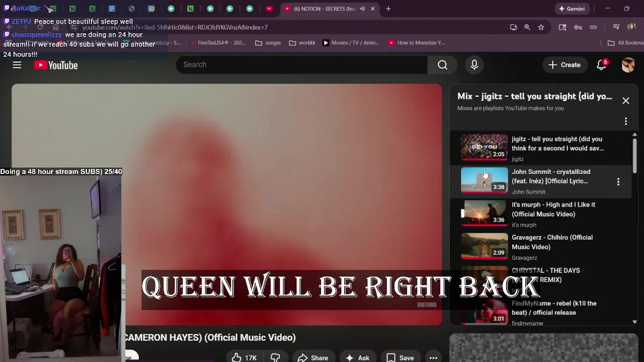Click the John Summit crystallized thumbnail
The width and height of the screenshot is (644, 362).
[485, 179]
